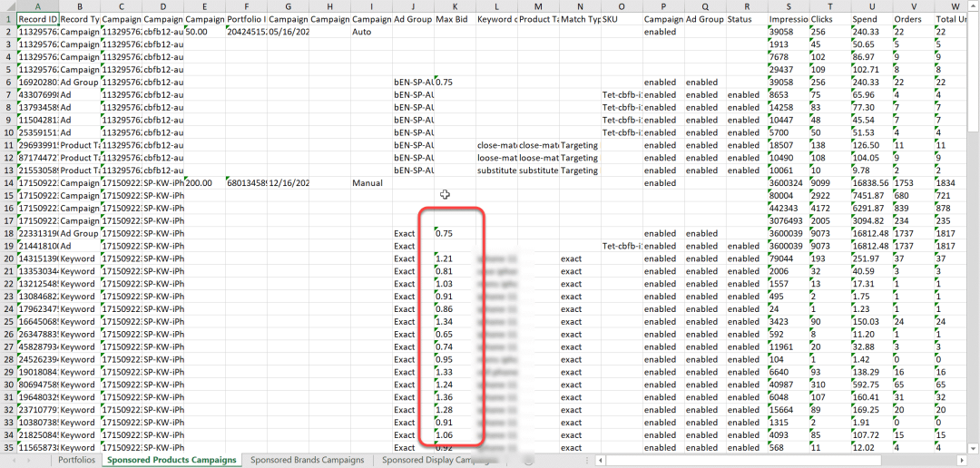
Task: Select the max bid cell 1.33
Action: [x=455, y=372]
